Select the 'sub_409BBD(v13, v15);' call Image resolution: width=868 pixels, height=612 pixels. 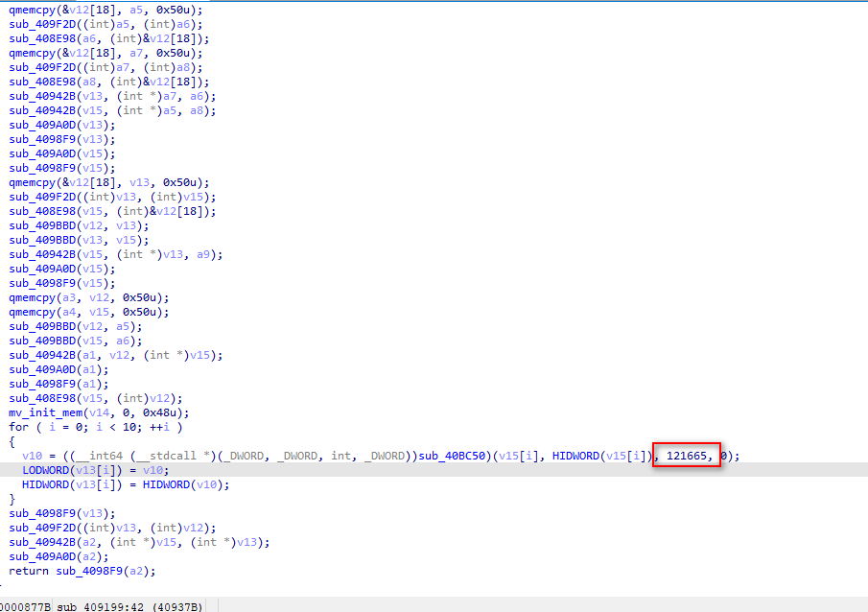tap(79, 241)
